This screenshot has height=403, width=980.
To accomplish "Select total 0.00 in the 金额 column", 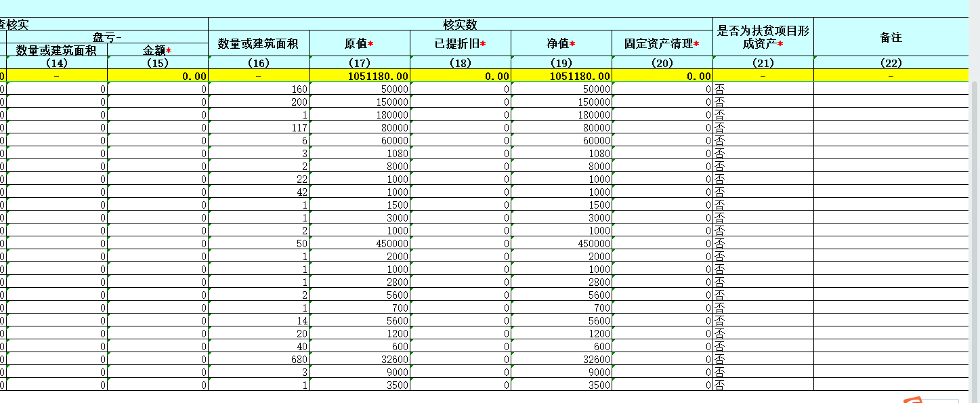I will [x=158, y=76].
